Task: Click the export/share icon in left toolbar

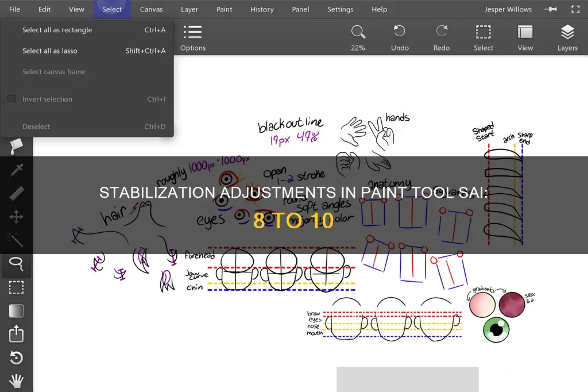Action: point(16,334)
